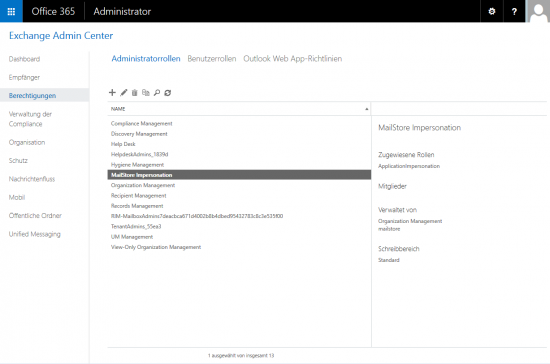This screenshot has height=364, width=550.
Task: Click the '1 ausgewählt von insgesamt 13' status text
Action: tap(241, 355)
